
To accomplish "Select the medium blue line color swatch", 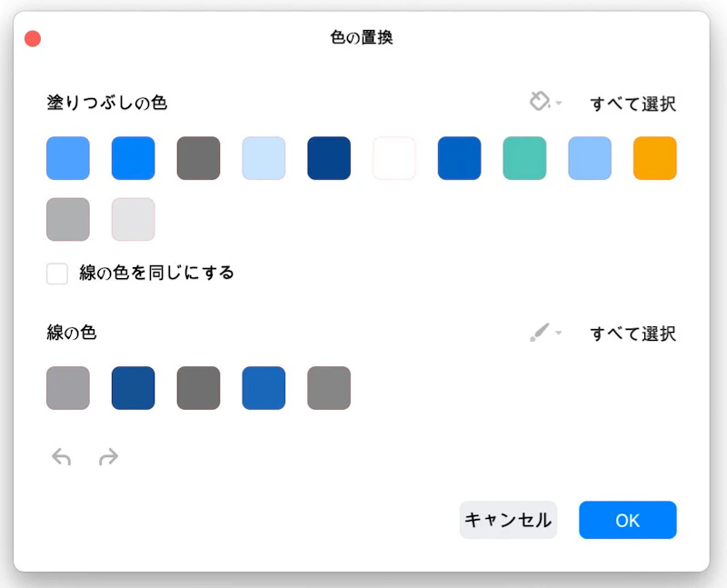I will click(263, 387).
